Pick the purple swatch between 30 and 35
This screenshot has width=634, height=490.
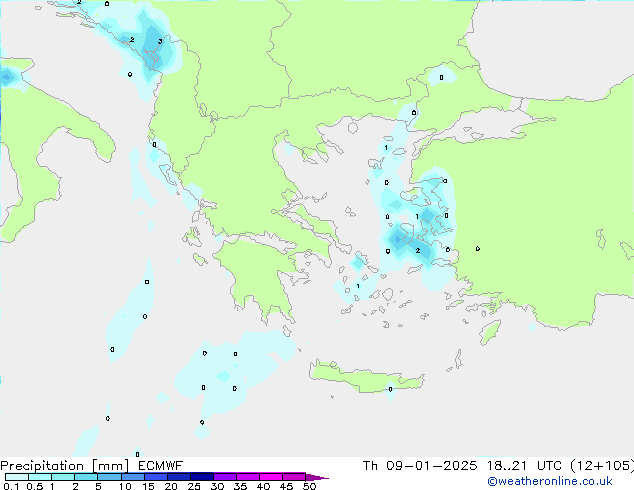coord(225,477)
